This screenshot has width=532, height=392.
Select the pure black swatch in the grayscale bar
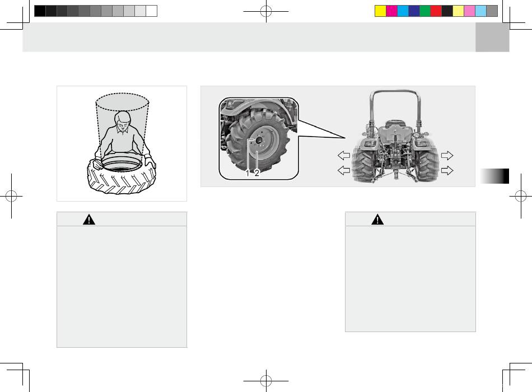(x=40, y=11)
